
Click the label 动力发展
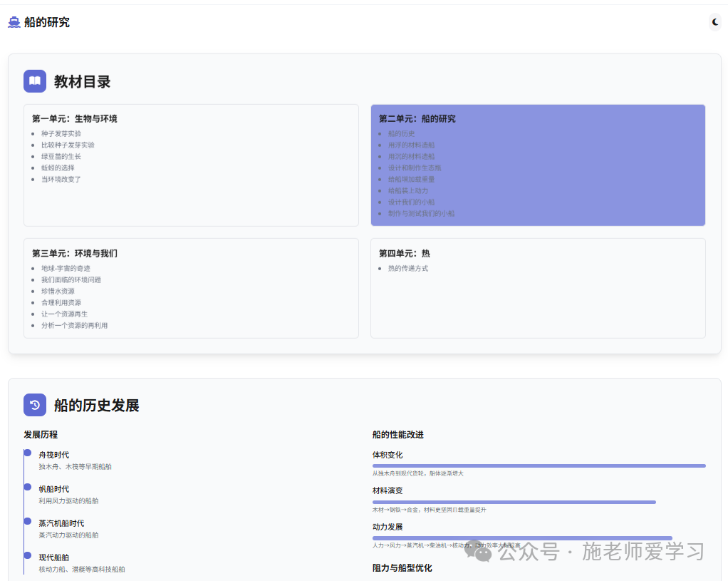(x=388, y=527)
